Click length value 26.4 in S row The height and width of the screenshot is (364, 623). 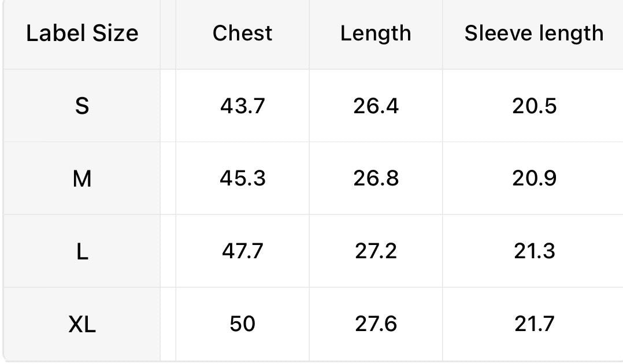pyautogui.click(x=376, y=106)
